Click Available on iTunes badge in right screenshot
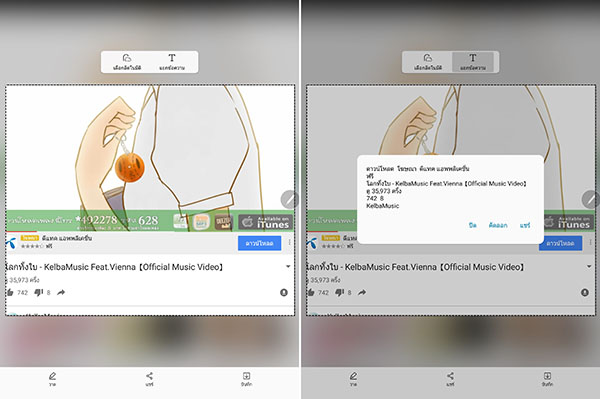This screenshot has height=399, width=600. [x=568, y=222]
